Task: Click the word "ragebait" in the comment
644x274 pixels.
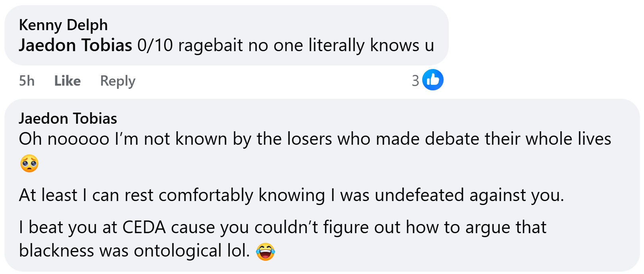Action: tap(210, 45)
